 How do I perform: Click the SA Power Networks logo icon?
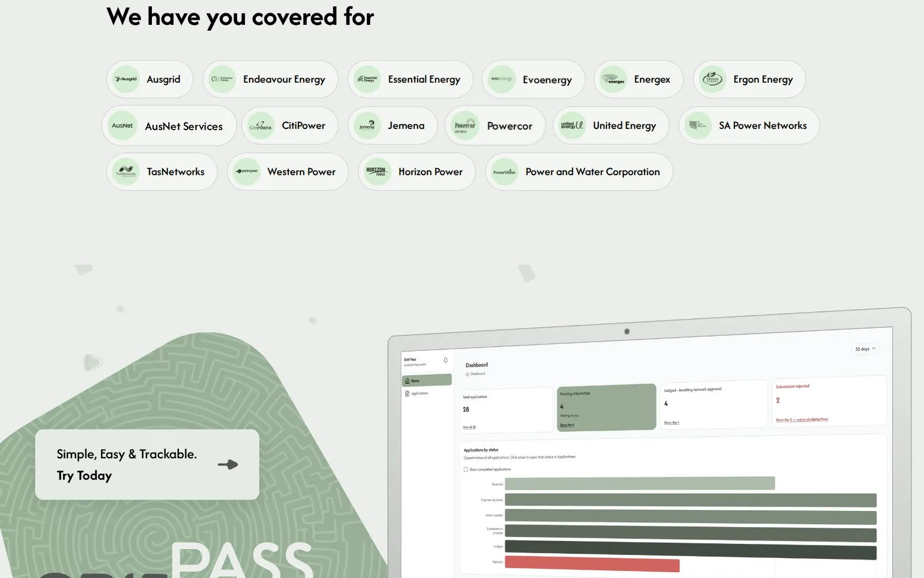698,125
